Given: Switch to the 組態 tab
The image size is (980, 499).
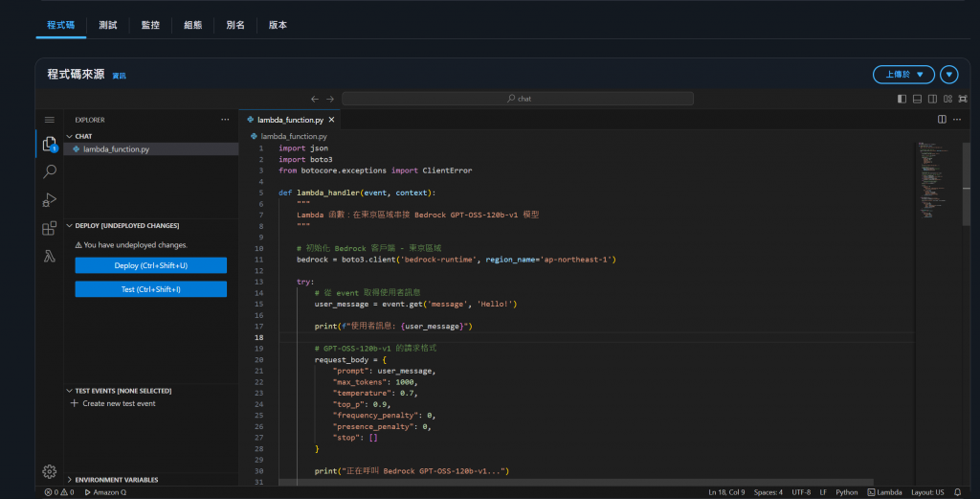Looking at the screenshot, I should click(193, 25).
